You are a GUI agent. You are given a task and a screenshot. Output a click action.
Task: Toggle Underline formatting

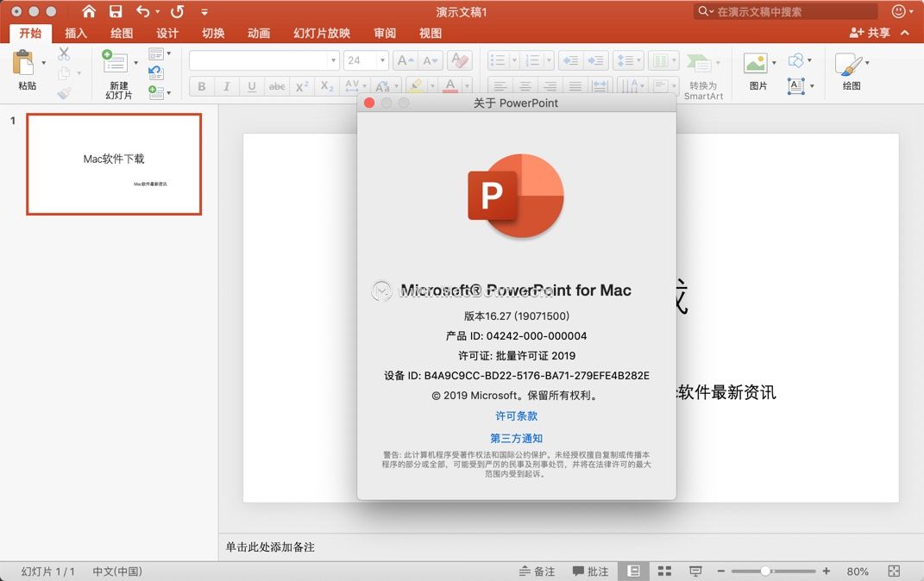252,86
